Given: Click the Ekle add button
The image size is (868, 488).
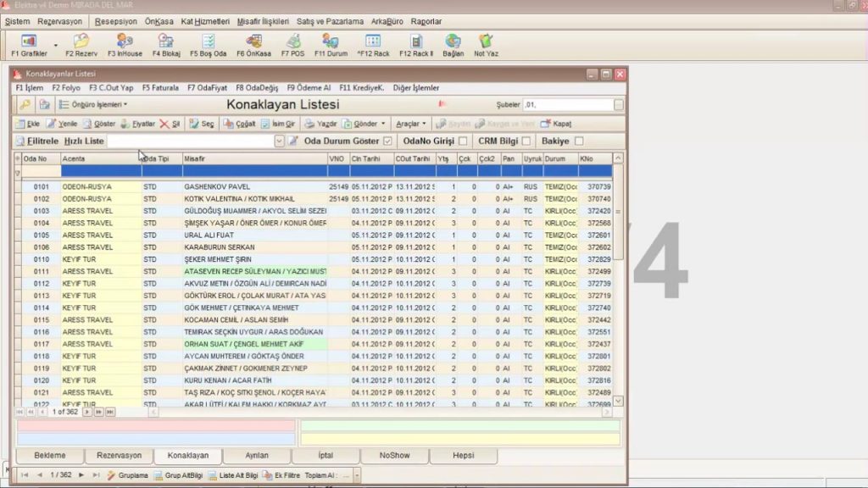Looking at the screenshot, I should [29, 124].
